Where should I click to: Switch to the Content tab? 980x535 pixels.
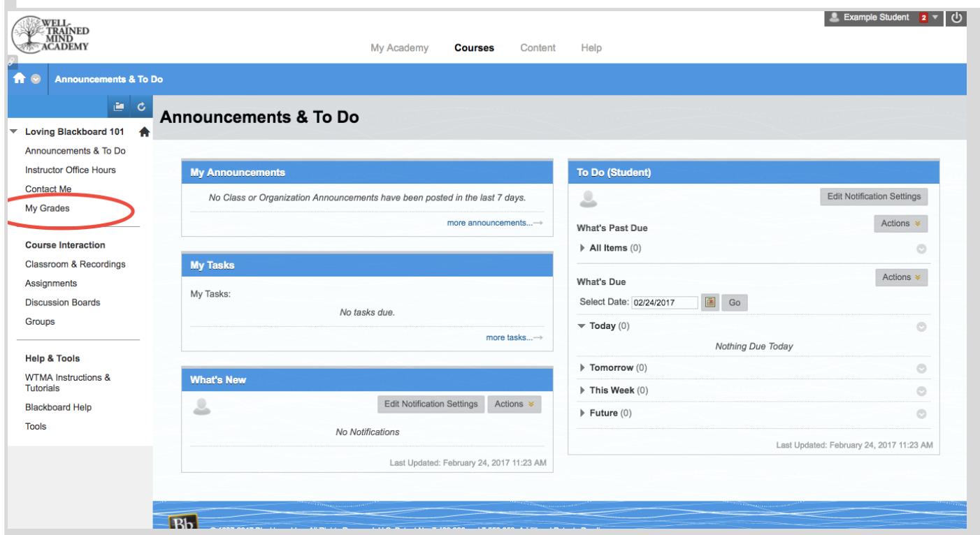pyautogui.click(x=538, y=48)
